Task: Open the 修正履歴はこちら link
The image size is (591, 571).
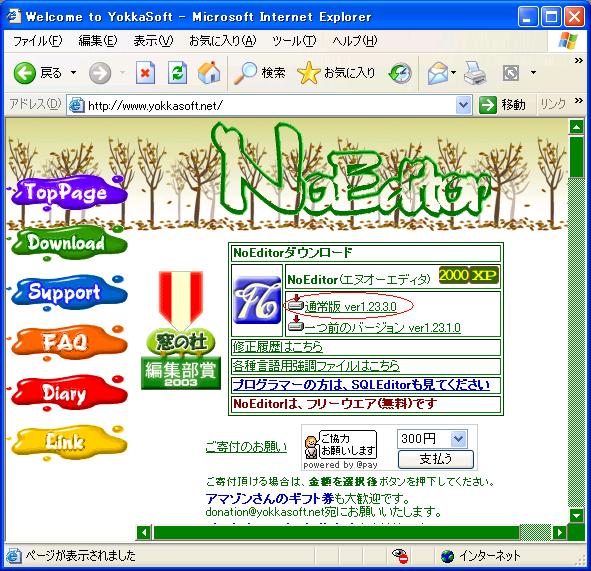Action: 277,347
